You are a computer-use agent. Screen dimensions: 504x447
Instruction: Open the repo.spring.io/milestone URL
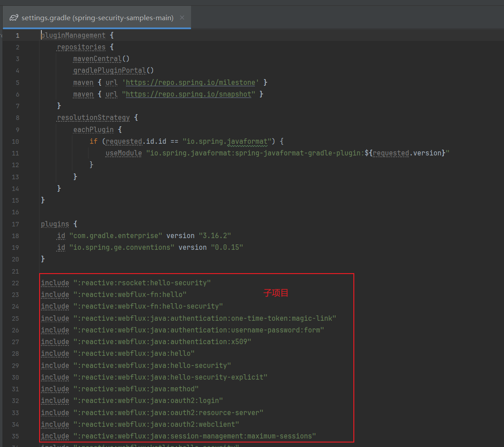coord(190,83)
